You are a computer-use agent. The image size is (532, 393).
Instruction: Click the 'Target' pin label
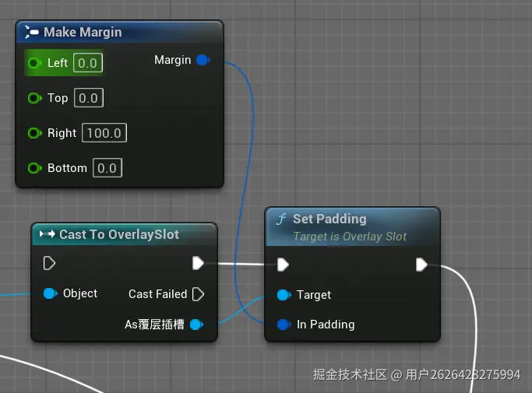pos(314,295)
